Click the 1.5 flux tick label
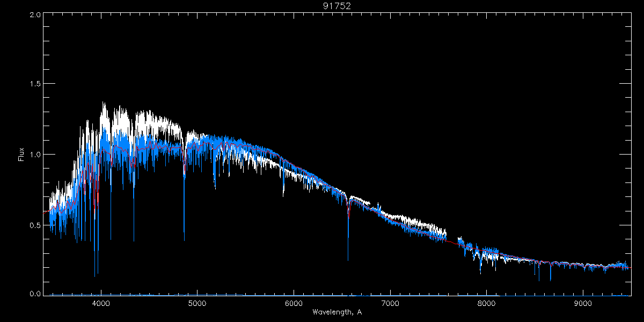 (x=35, y=84)
